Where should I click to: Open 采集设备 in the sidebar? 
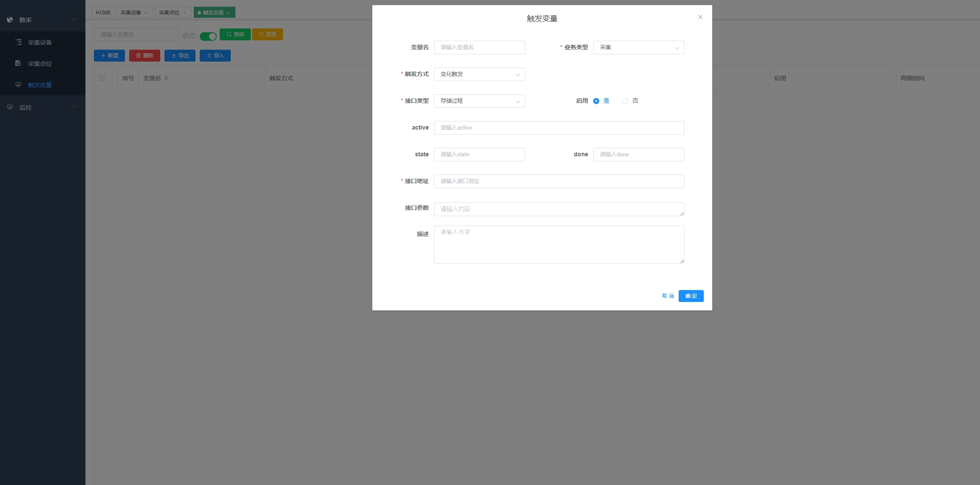(x=42, y=42)
